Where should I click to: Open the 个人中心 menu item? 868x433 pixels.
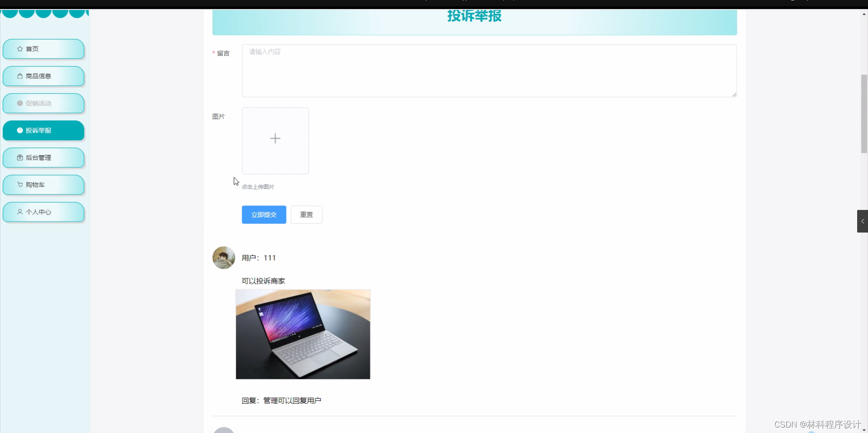point(43,212)
